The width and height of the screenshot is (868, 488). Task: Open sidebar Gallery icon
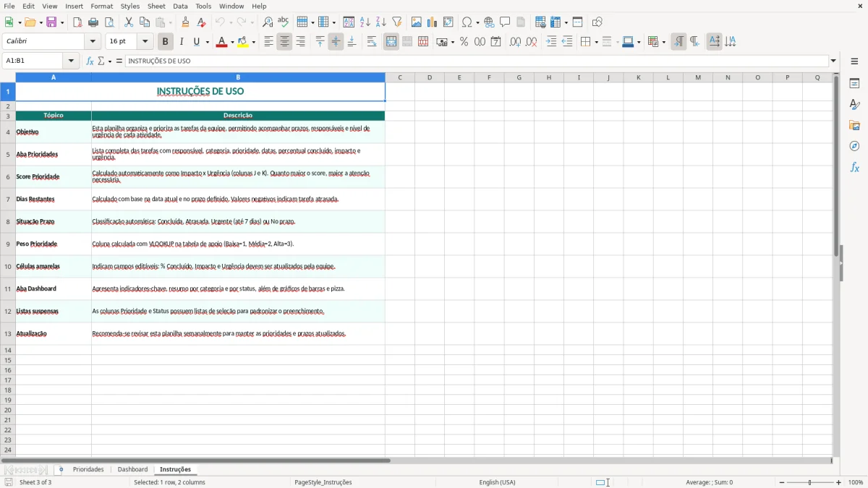(854, 125)
